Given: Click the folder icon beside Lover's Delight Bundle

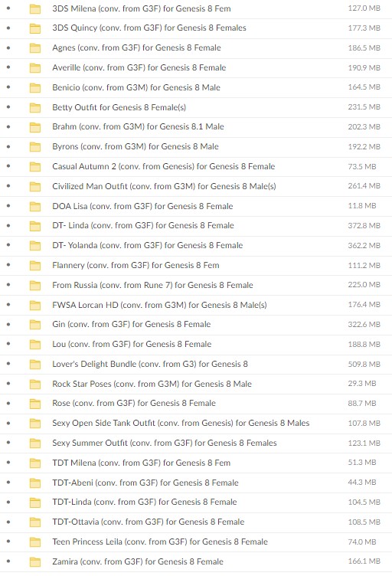Looking at the screenshot, I should click(35, 365).
